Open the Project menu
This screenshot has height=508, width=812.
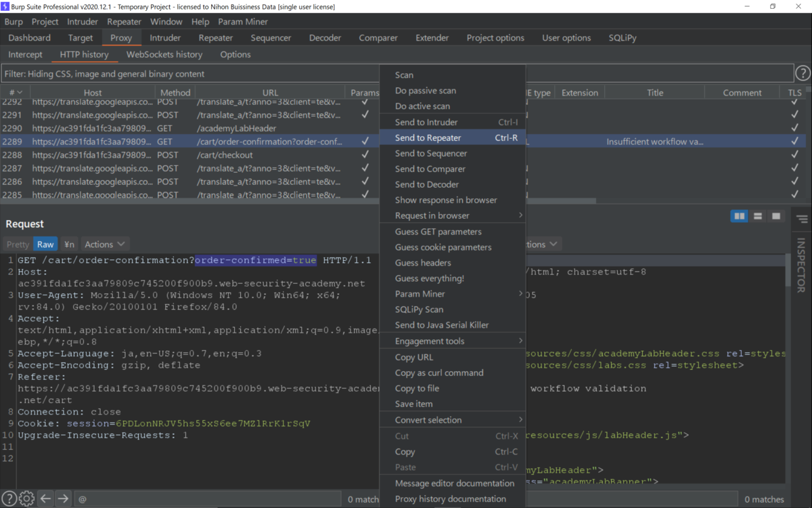tap(45, 21)
